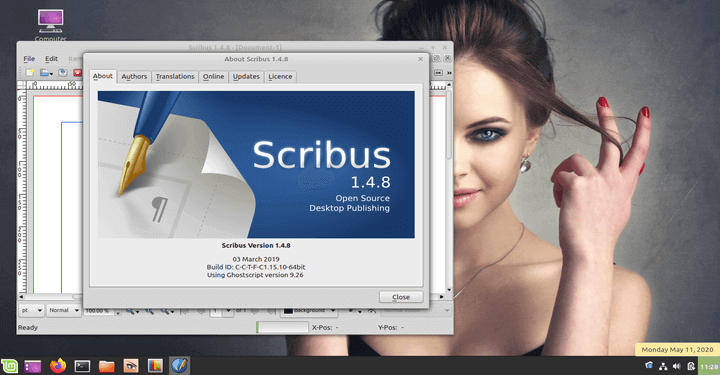This screenshot has width=720, height=375.
Task: Click the Background layer black color swatch
Action: [x=288, y=311]
